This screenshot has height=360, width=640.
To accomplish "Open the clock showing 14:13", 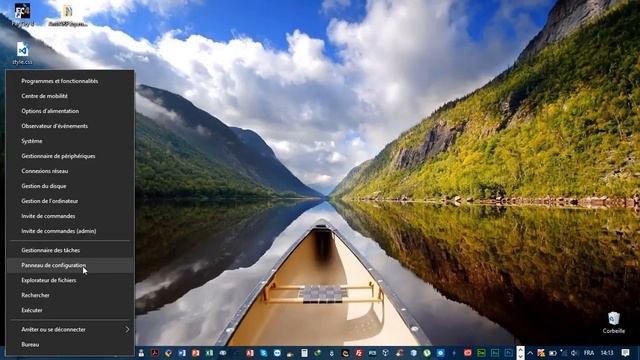I will (607, 353).
